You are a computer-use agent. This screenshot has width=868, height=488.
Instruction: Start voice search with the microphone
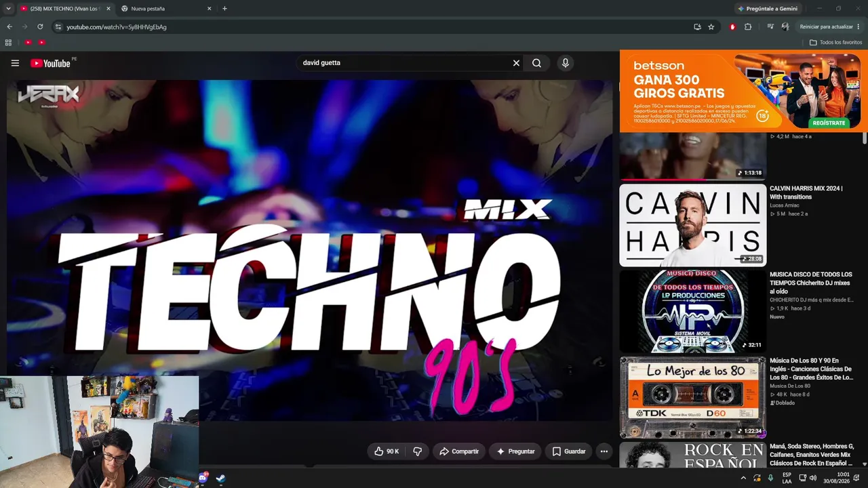[565, 63]
